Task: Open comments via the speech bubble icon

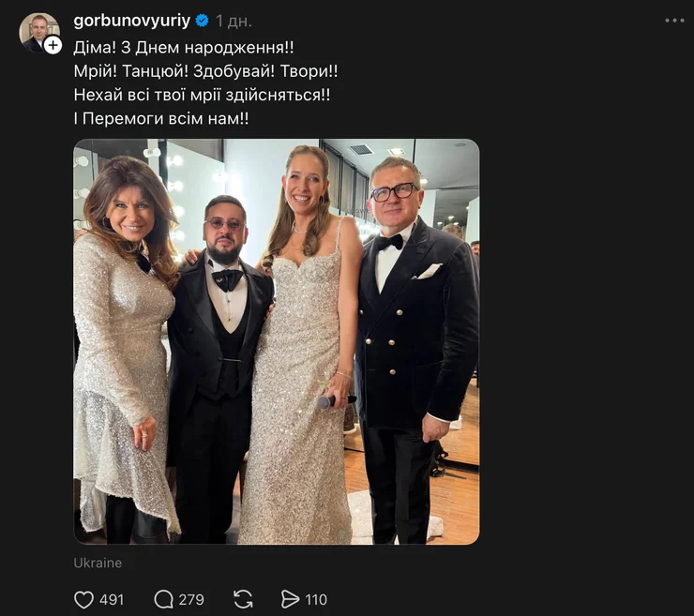Action: [164, 599]
